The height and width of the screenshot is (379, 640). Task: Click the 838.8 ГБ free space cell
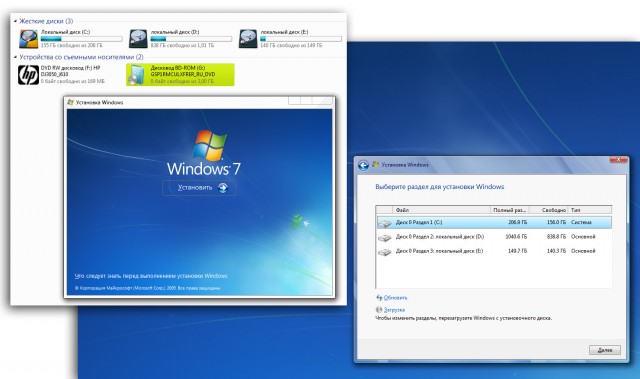556,237
